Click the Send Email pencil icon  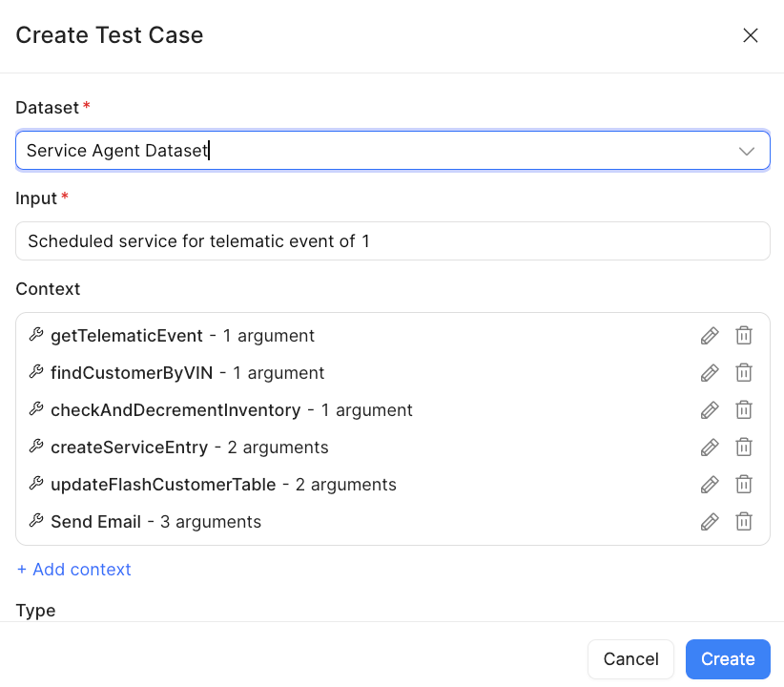pos(709,522)
